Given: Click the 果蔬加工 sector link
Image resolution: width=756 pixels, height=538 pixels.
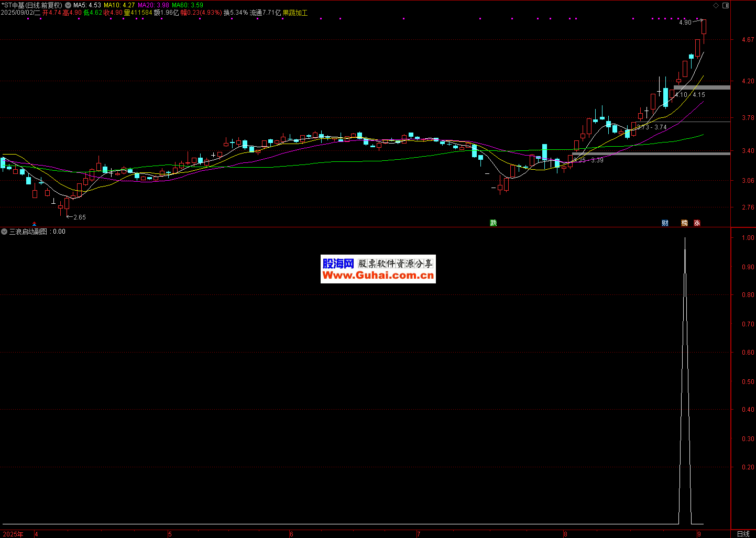Looking at the screenshot, I should pyautogui.click(x=295, y=13).
